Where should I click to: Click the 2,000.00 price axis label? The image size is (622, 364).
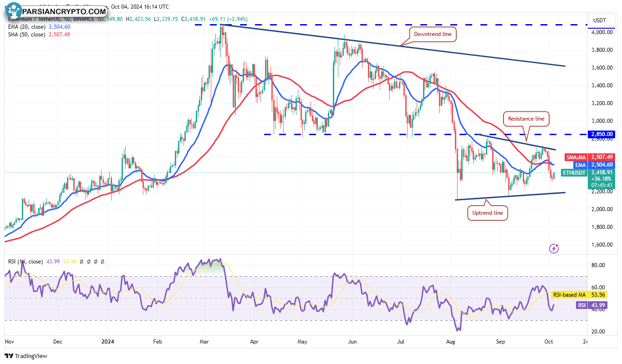(x=602, y=209)
